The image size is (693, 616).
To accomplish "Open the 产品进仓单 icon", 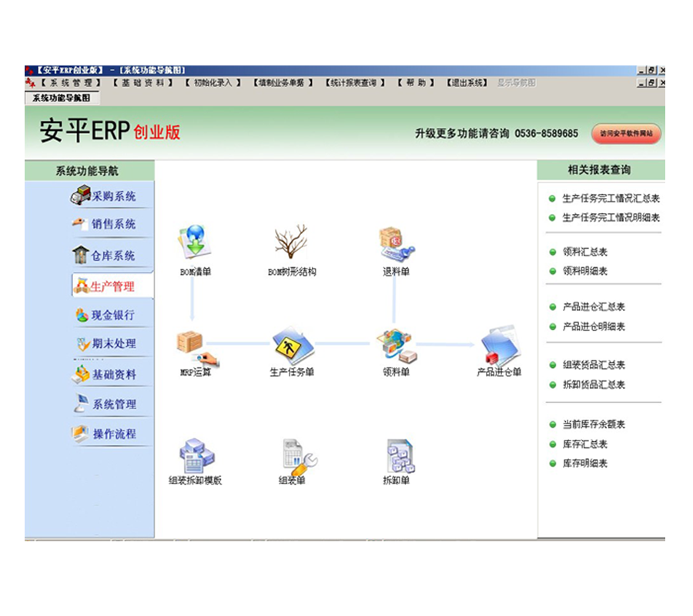I will (x=500, y=346).
